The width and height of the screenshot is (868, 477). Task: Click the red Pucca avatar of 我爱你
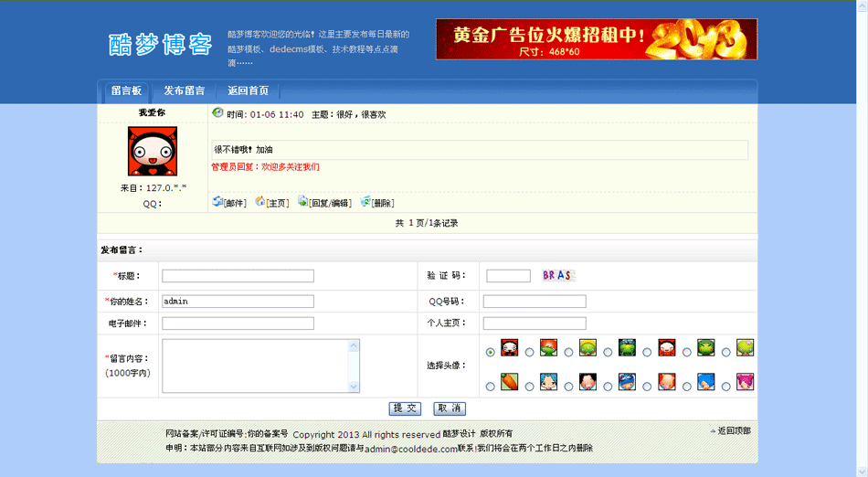pos(152,152)
